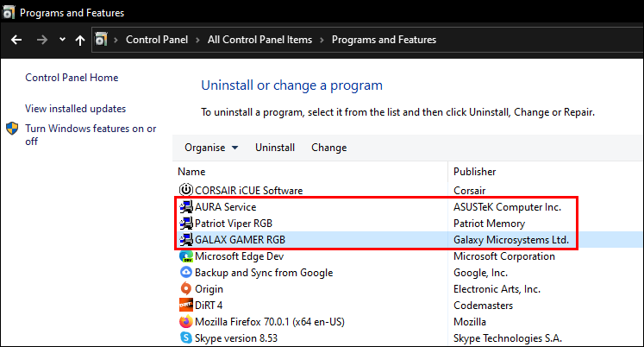
Task: Click the Skype app icon
Action: click(x=186, y=338)
